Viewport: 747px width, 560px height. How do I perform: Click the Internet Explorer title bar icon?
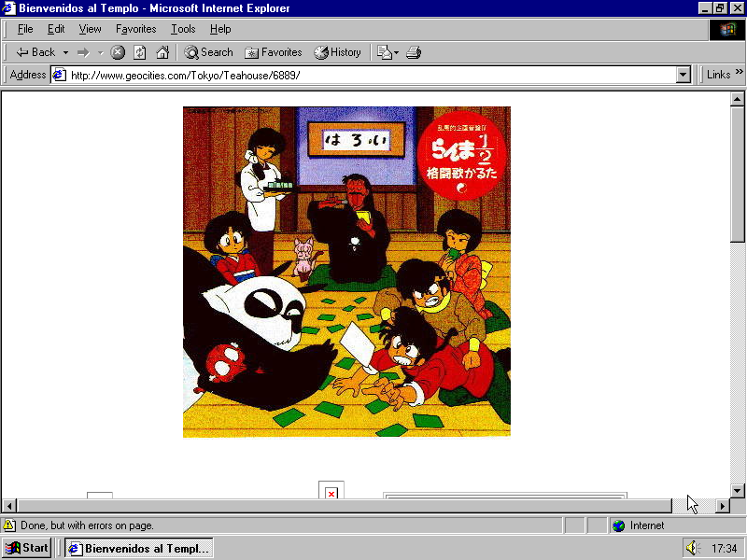(x=9, y=8)
